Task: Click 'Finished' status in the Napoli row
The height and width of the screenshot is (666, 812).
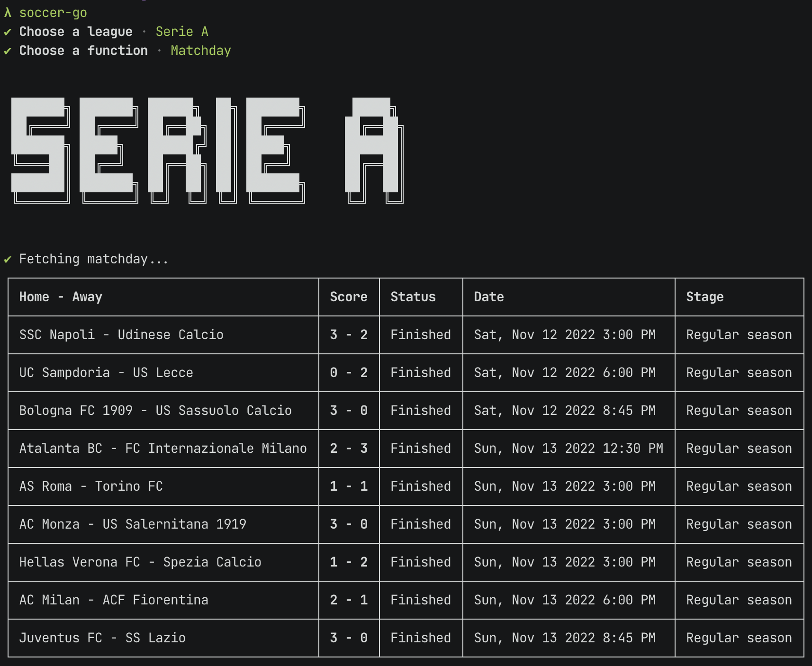Action: click(421, 335)
